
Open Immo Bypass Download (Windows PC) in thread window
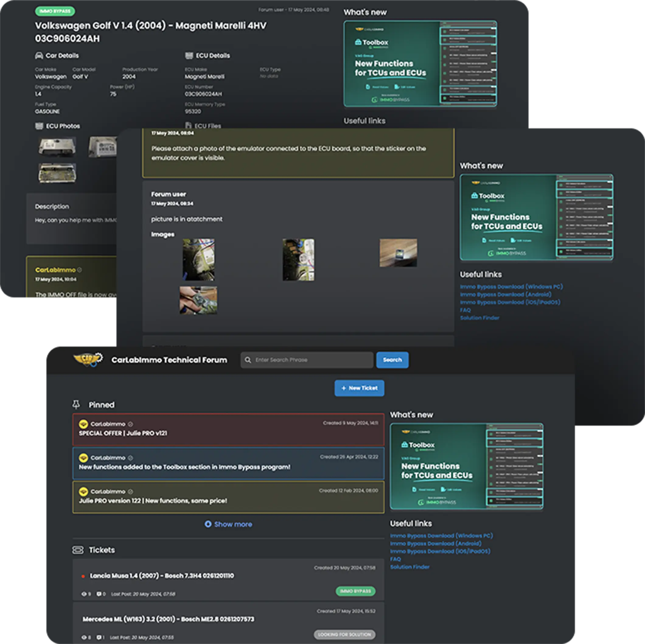[x=511, y=287]
